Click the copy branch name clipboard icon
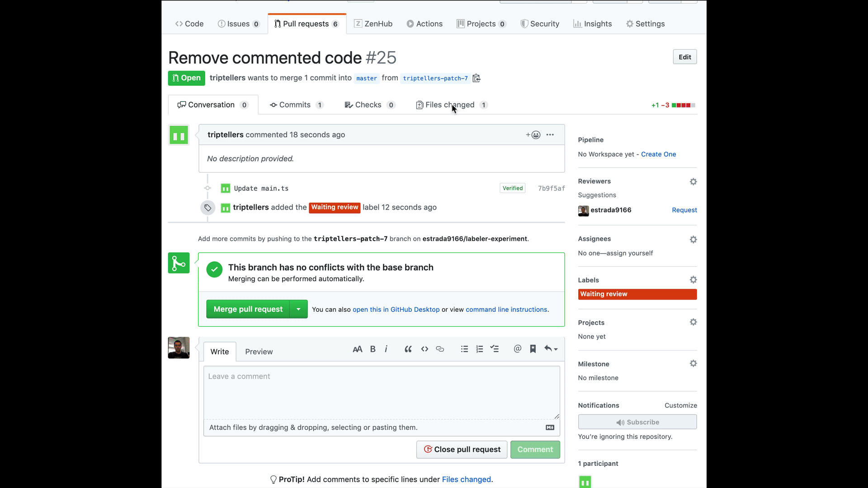 coord(476,78)
